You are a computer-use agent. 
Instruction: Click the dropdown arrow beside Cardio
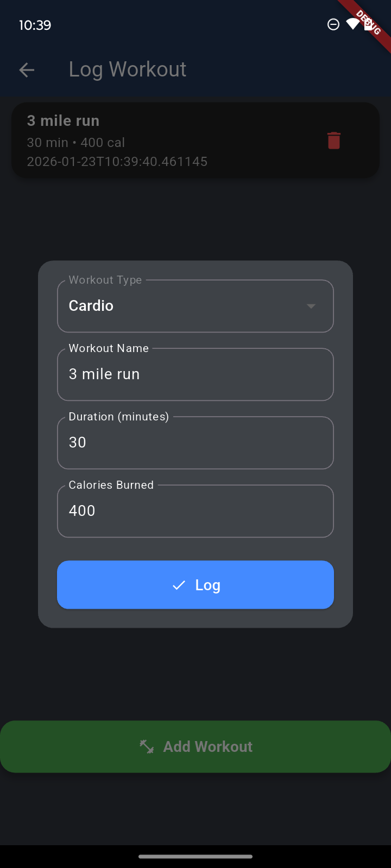(311, 306)
